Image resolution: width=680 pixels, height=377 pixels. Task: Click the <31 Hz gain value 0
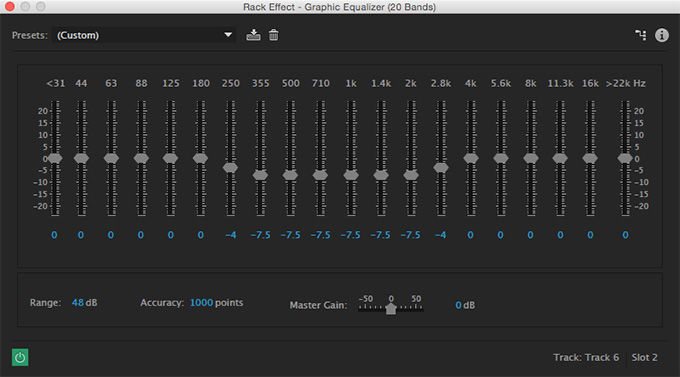[54, 235]
